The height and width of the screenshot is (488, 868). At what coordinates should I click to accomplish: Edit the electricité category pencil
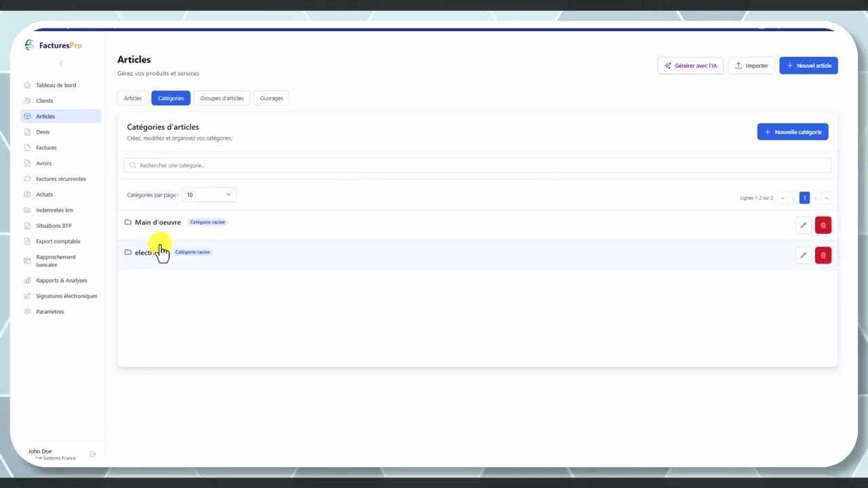(803, 256)
